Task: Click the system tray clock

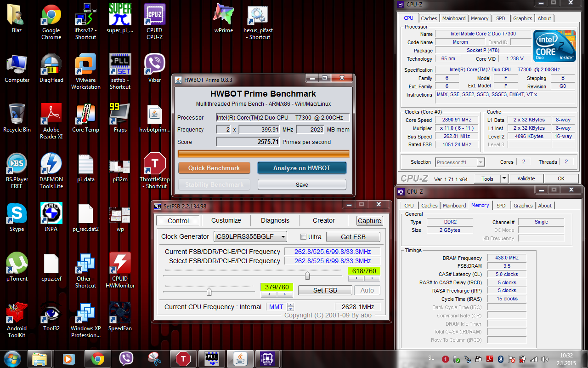Action: point(566,359)
